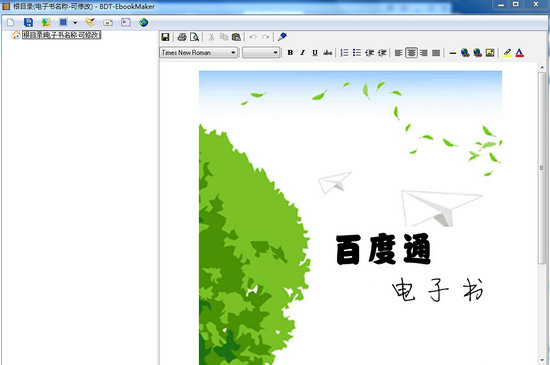Click the redo arrow icon
This screenshot has height=365, width=550.
pos(266,37)
